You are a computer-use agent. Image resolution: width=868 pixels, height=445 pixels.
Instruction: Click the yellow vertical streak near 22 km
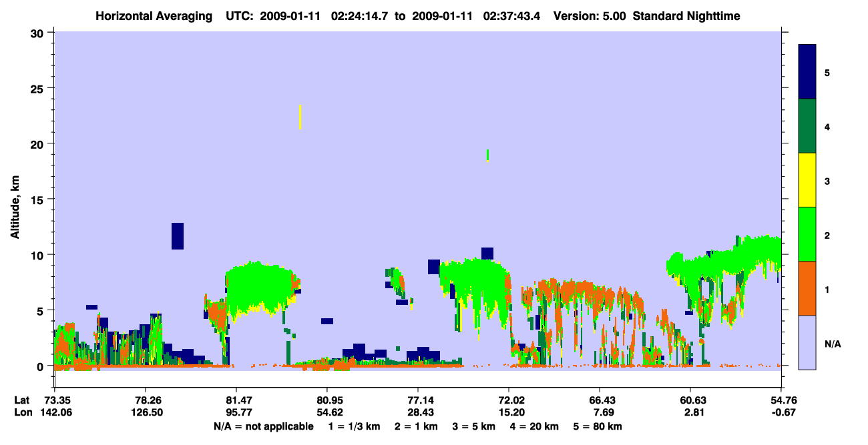point(300,117)
